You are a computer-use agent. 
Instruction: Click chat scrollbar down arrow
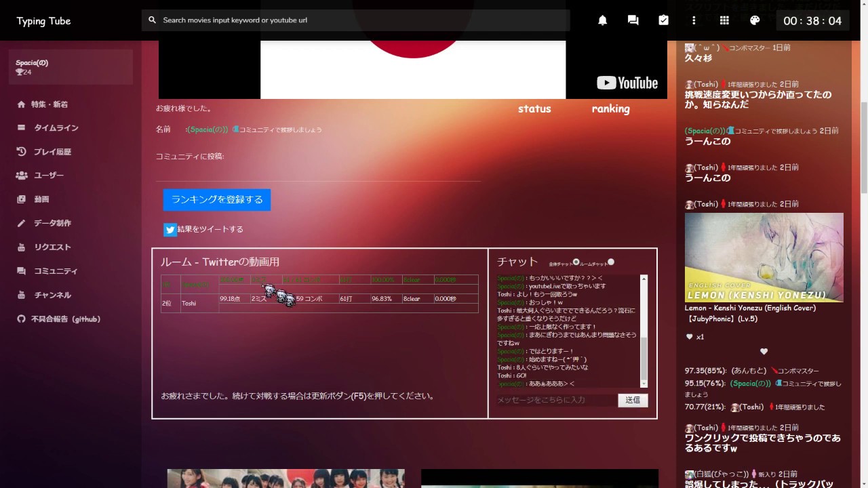[x=644, y=383]
